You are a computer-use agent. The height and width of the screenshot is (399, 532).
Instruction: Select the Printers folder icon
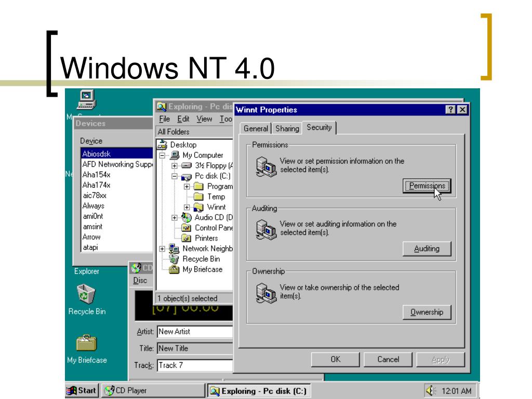(187, 238)
